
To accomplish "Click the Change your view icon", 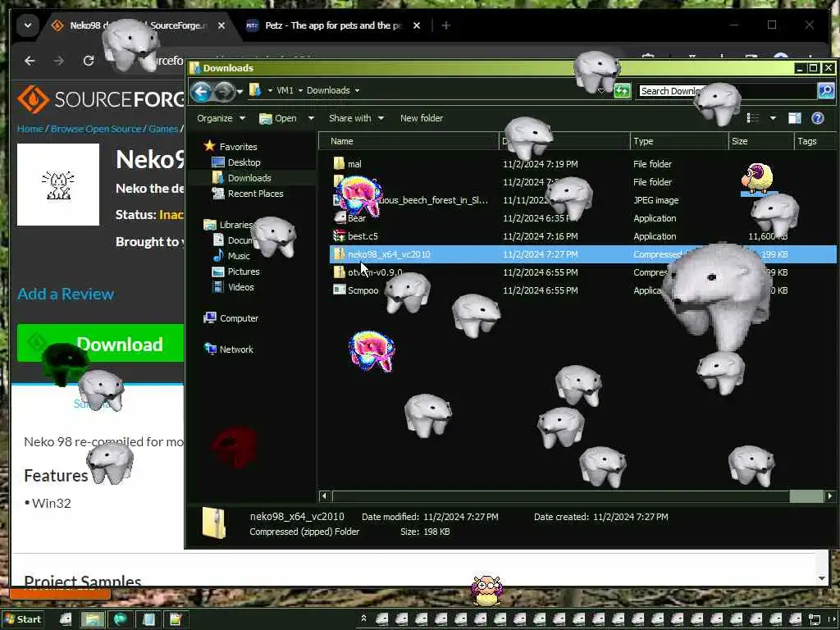I will pyautogui.click(x=753, y=118).
